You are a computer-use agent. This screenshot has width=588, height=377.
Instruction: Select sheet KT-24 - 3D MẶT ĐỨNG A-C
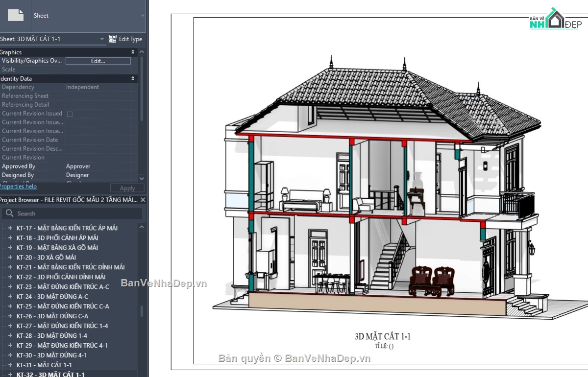click(52, 297)
